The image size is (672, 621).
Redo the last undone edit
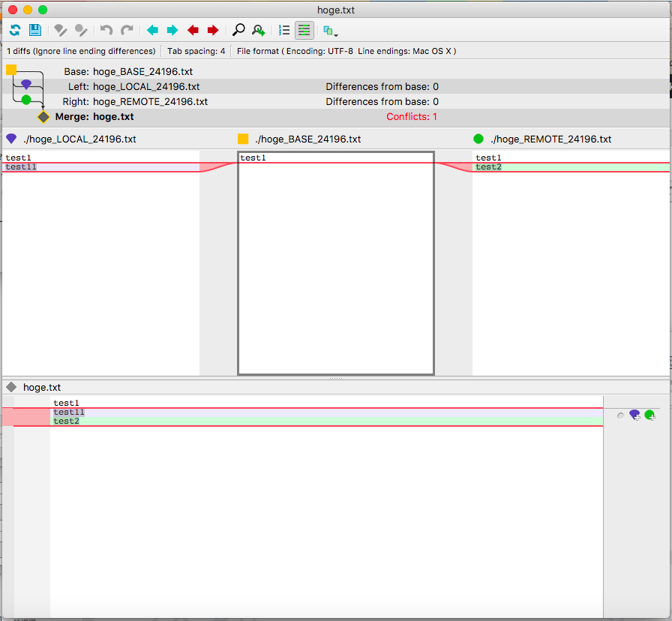pyautogui.click(x=127, y=30)
